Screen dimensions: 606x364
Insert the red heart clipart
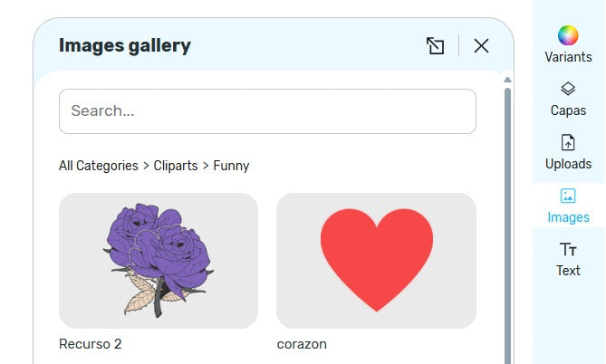click(376, 260)
